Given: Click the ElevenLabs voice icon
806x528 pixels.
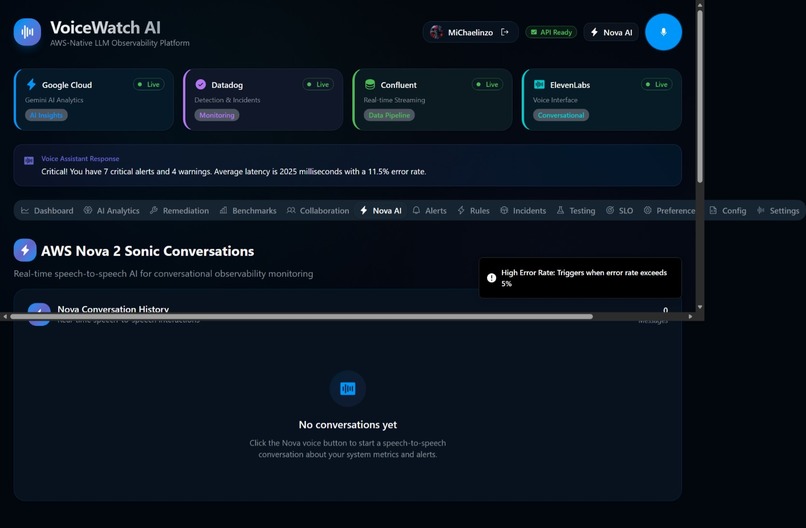Looking at the screenshot, I should pos(539,84).
